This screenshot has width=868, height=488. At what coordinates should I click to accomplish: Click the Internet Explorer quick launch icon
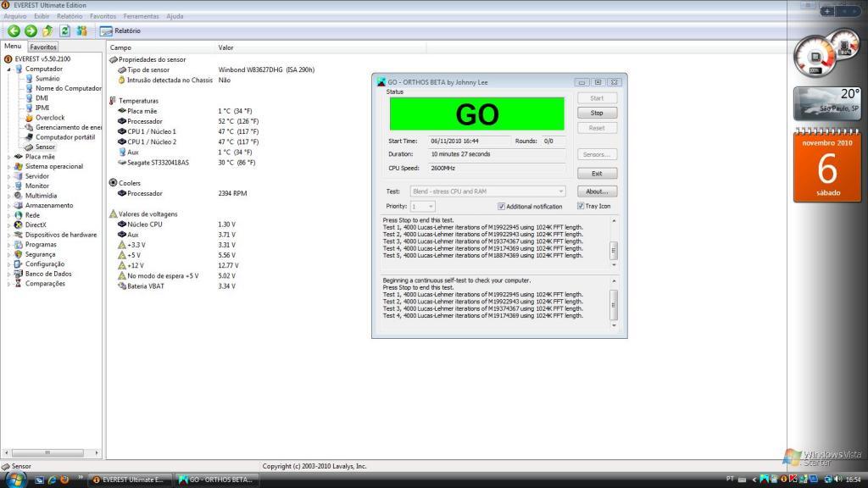coord(52,480)
